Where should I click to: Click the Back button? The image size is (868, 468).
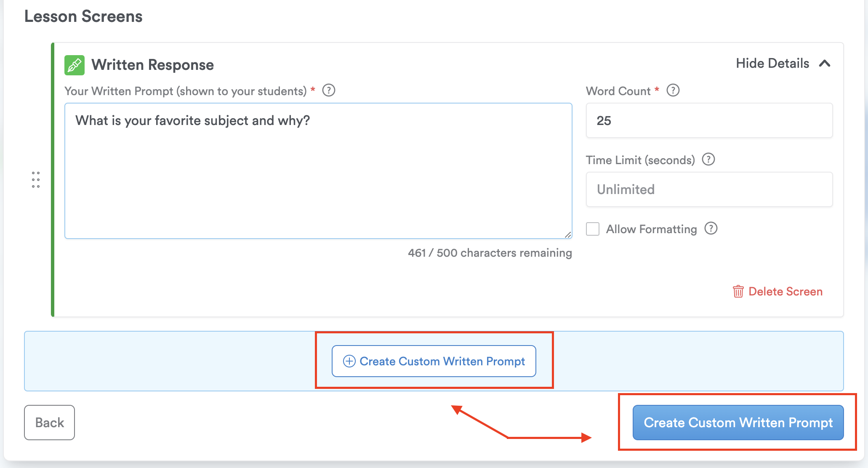pyautogui.click(x=49, y=423)
